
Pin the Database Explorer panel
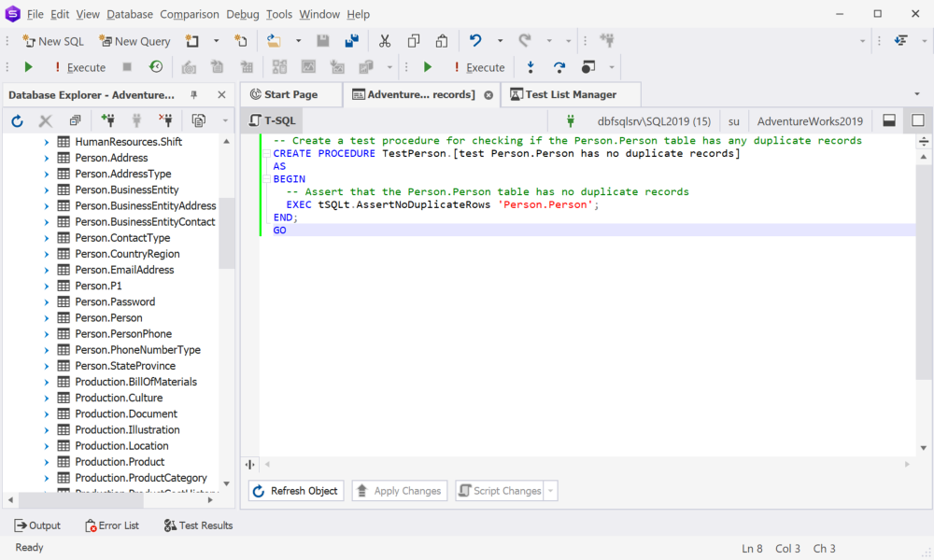(193, 94)
